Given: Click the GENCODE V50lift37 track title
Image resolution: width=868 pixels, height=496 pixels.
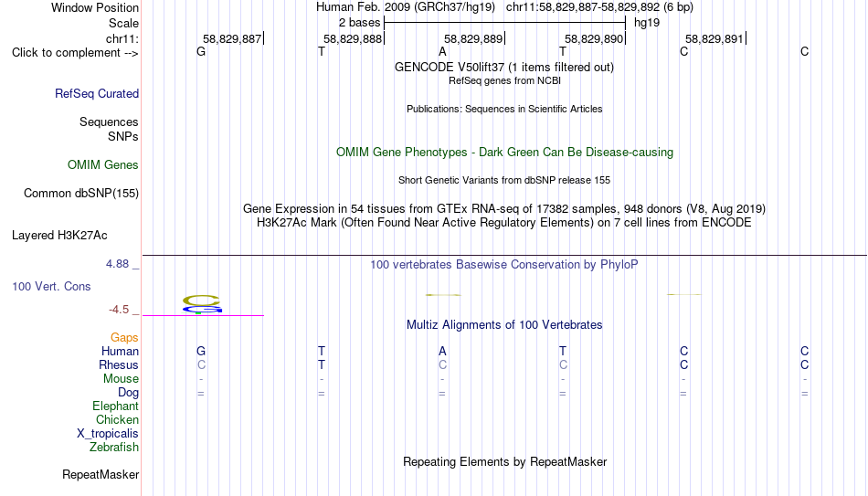Looking at the screenshot, I should [x=504, y=68].
